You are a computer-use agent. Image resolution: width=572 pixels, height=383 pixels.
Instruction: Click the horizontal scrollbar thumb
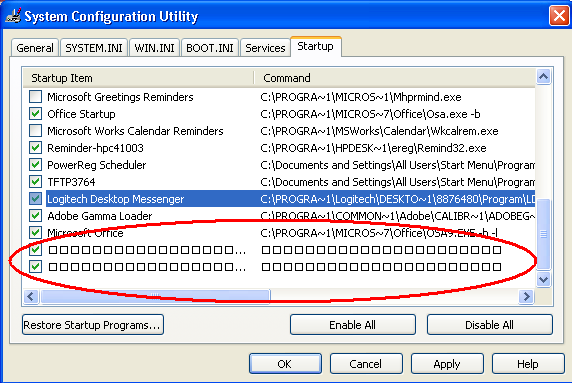click(155, 297)
